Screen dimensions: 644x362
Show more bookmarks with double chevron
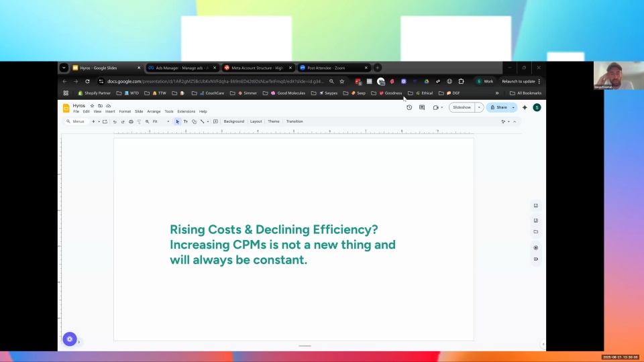tap(497, 93)
